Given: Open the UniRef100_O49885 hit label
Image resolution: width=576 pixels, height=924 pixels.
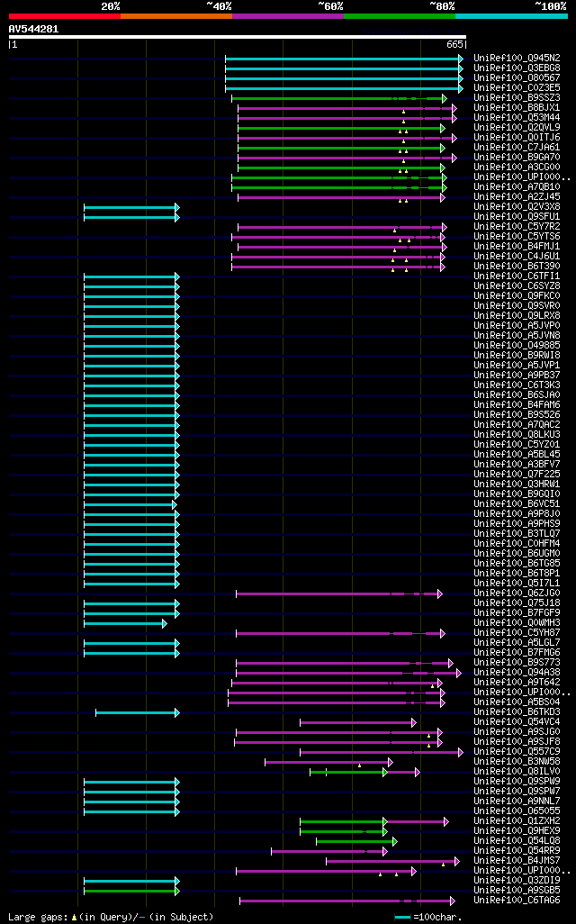Looking at the screenshot, I should tap(517, 345).
